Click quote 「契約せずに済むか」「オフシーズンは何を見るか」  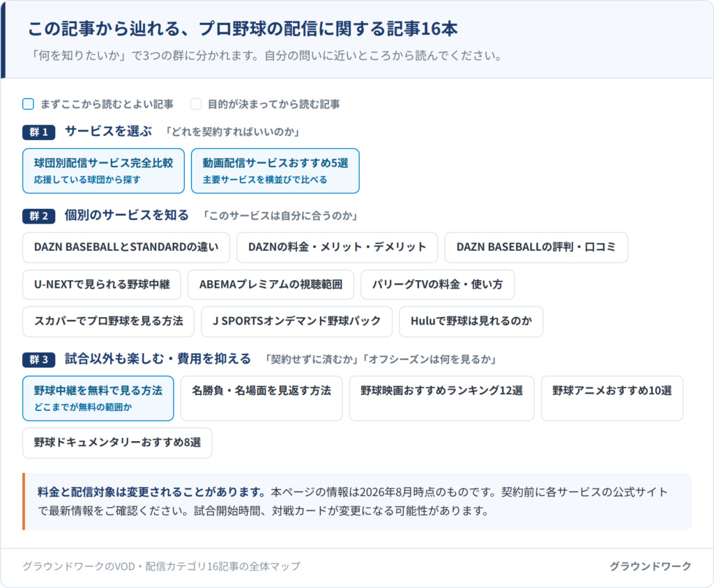[x=380, y=359]
